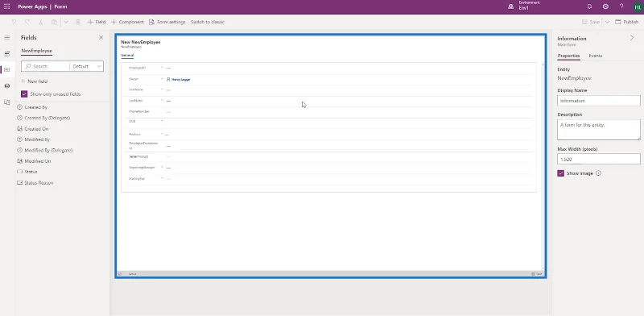This screenshot has width=644, height=316.
Task: Switch to the Events tab
Action: click(x=596, y=56)
